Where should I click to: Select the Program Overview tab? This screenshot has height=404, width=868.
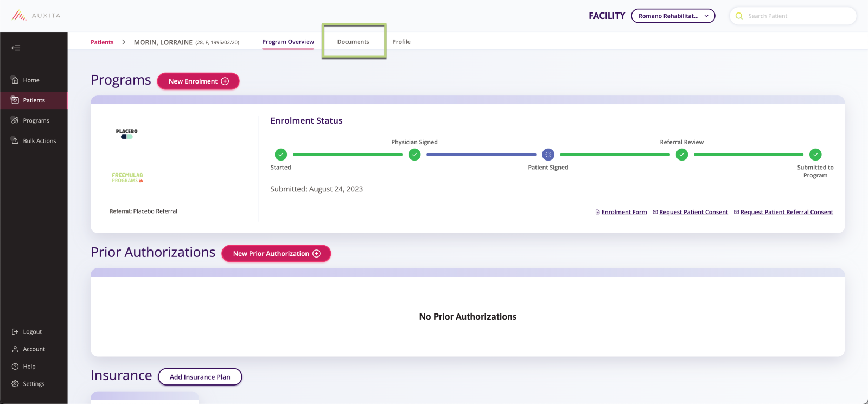coord(288,42)
